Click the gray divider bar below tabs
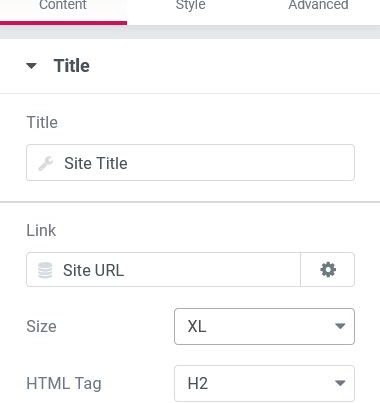The height and width of the screenshot is (403, 380). pyautogui.click(x=190, y=32)
